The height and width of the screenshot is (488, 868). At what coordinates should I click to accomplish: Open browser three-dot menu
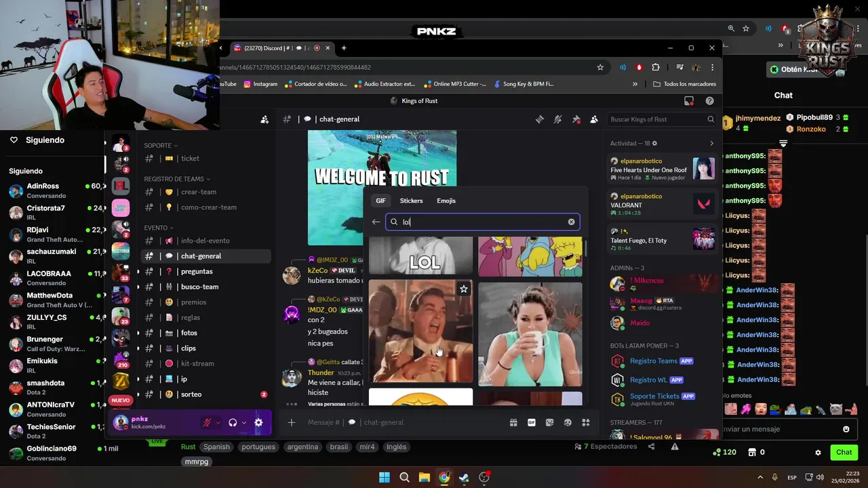712,67
